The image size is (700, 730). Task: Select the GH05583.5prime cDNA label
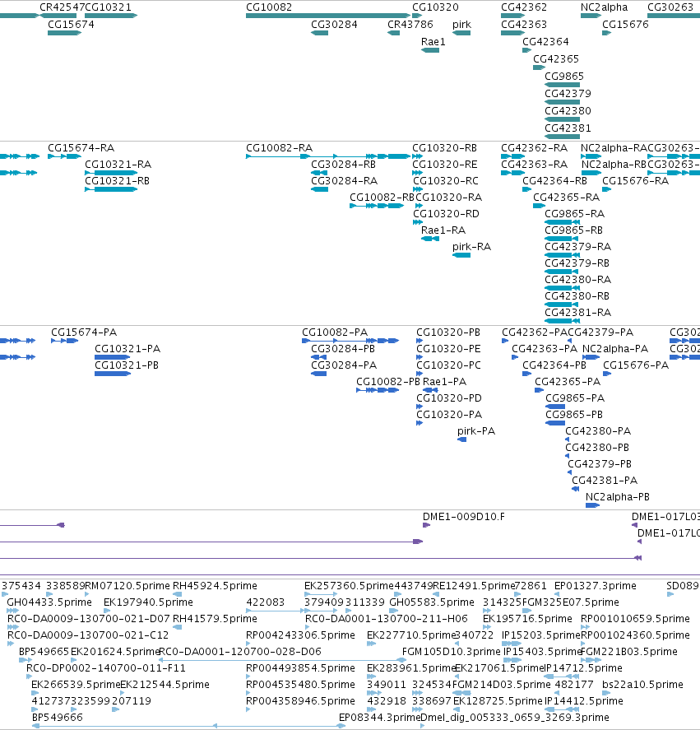432,602
